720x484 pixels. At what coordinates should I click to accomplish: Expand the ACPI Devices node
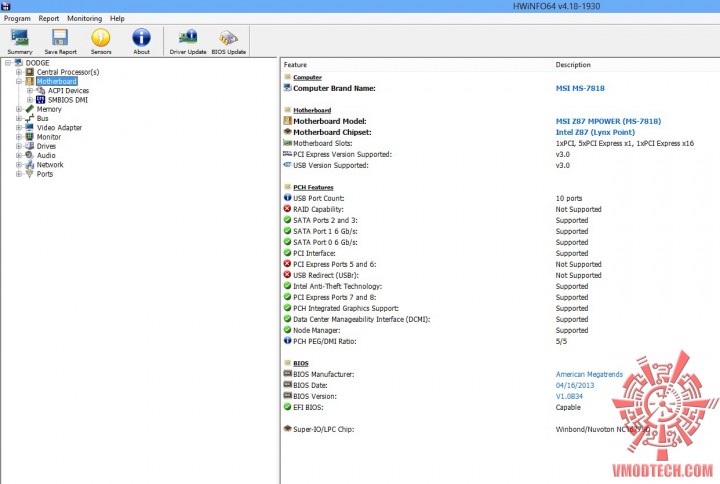[30, 90]
